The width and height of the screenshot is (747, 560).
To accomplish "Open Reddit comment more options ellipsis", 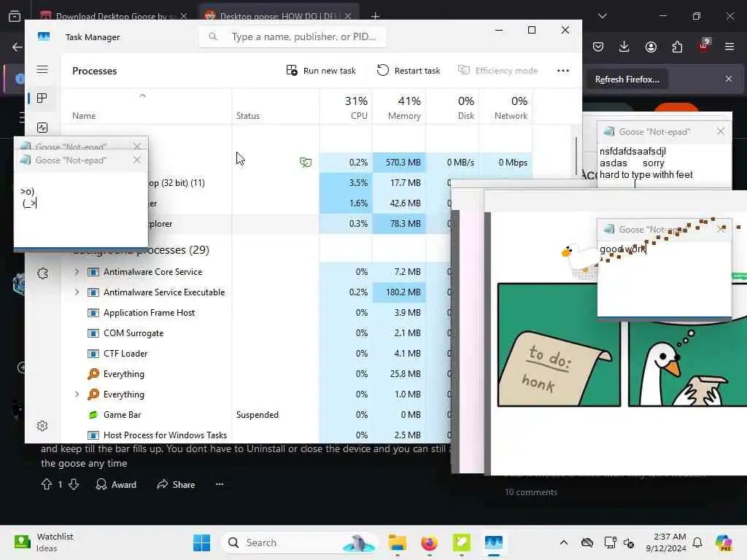I will 219,484.
